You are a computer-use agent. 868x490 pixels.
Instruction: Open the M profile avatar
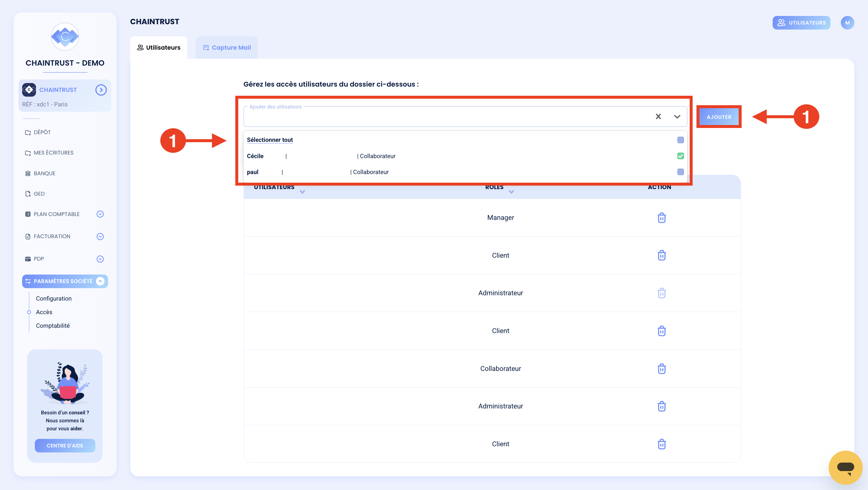(x=847, y=22)
